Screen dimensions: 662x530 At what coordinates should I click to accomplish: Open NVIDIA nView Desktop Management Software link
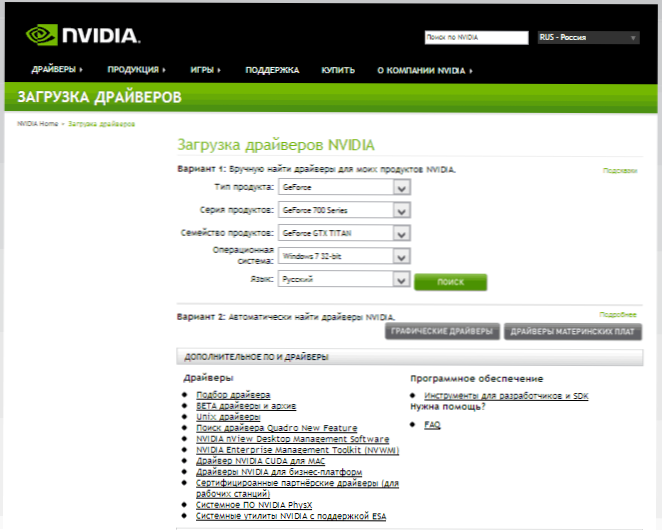tap(293, 439)
